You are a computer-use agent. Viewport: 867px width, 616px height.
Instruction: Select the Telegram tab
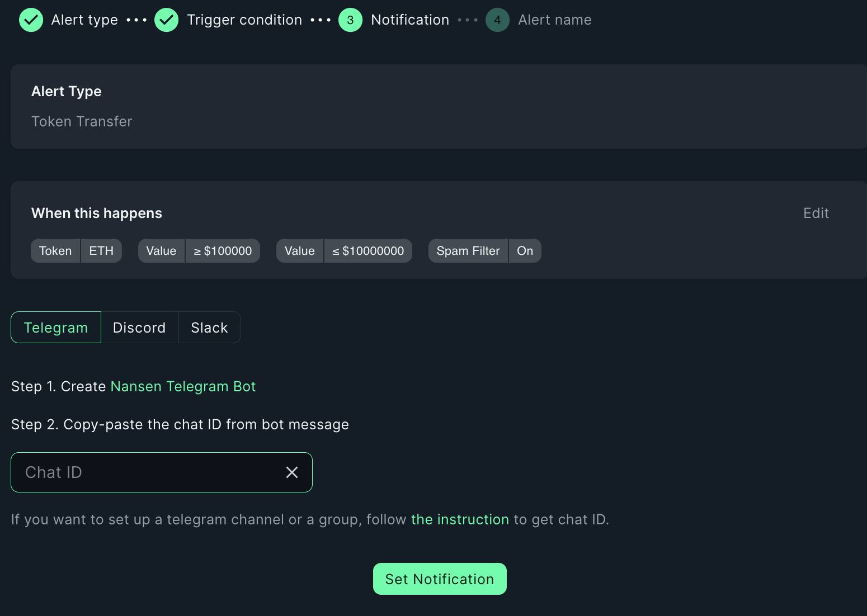coord(56,328)
